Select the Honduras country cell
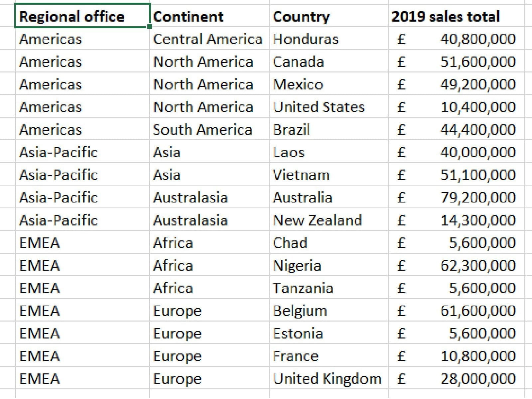Viewport: 532px width, 399px height. 306,39
